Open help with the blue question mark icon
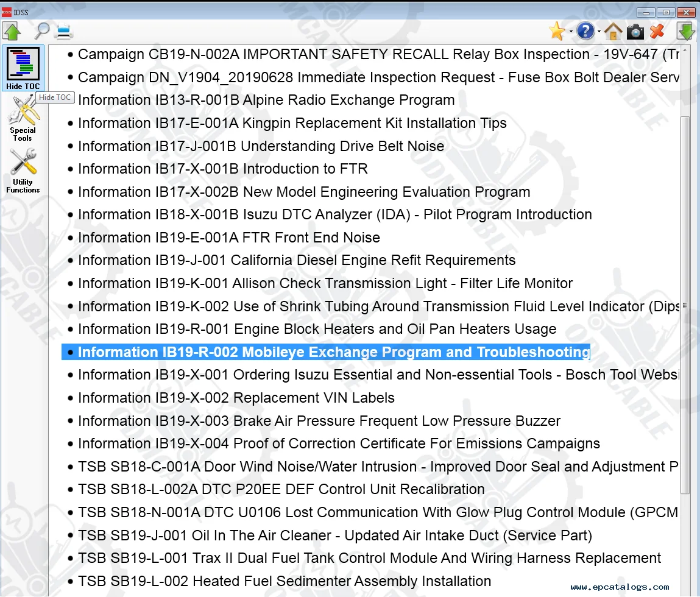The image size is (700, 597). (585, 31)
